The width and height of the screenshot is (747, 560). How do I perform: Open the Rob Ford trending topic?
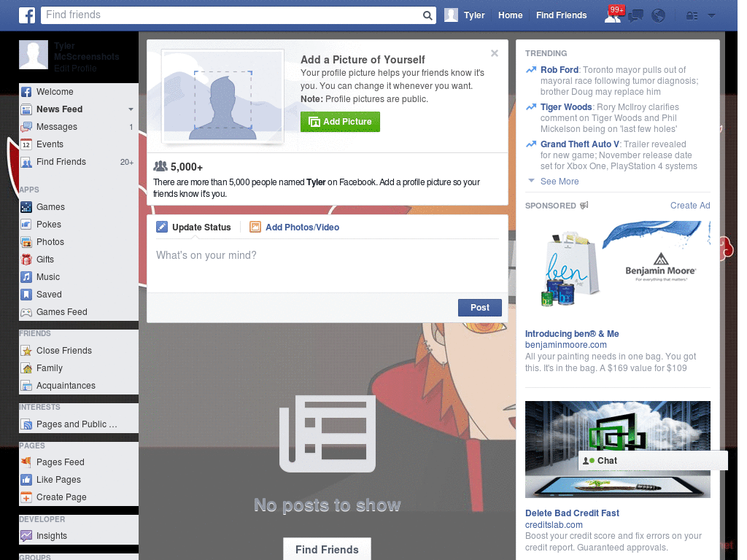click(x=560, y=70)
